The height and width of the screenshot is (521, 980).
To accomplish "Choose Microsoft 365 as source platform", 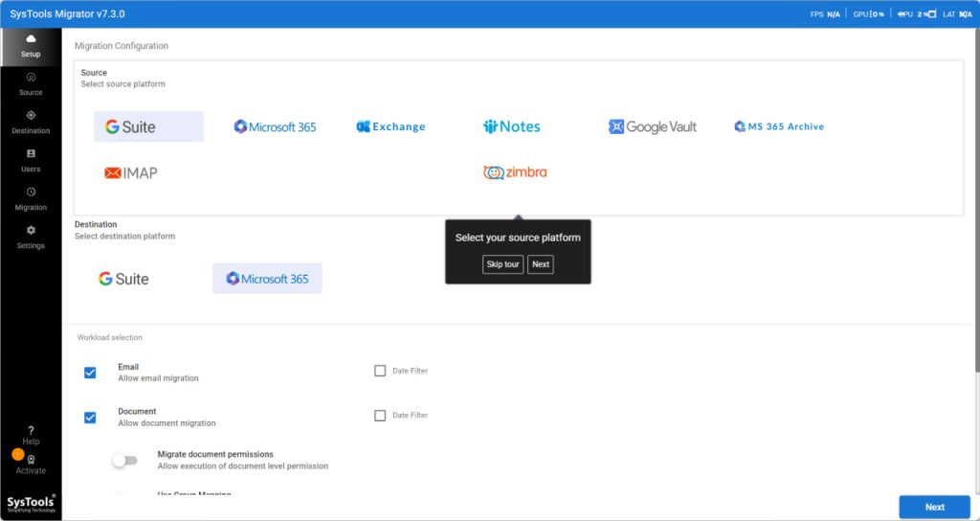I will point(275,126).
